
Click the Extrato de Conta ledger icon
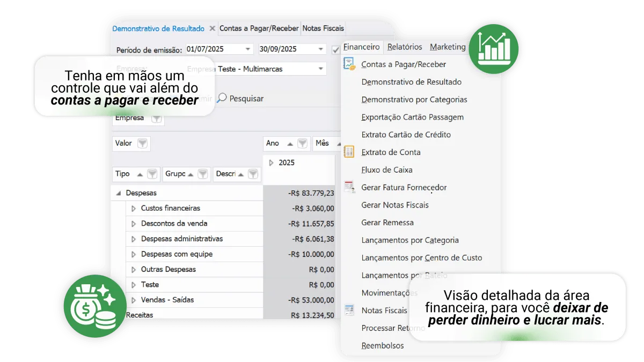coord(349,152)
